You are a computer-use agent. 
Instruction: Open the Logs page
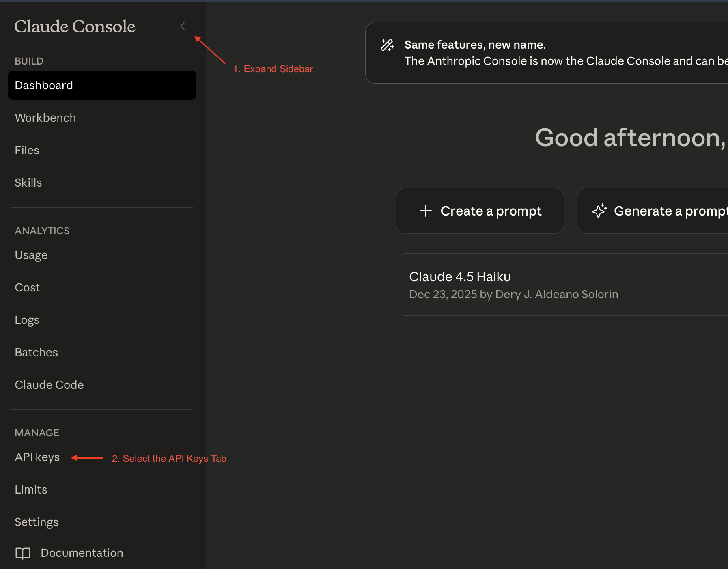click(27, 320)
